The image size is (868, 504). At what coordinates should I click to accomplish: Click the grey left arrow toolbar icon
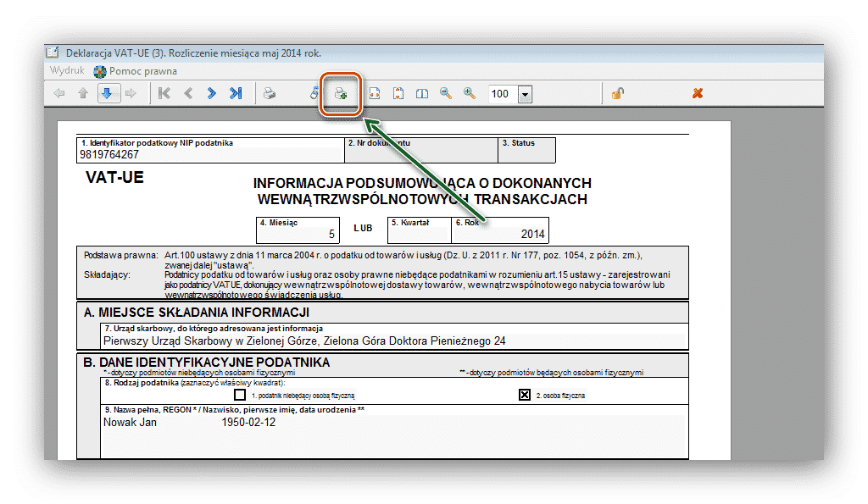[58, 93]
